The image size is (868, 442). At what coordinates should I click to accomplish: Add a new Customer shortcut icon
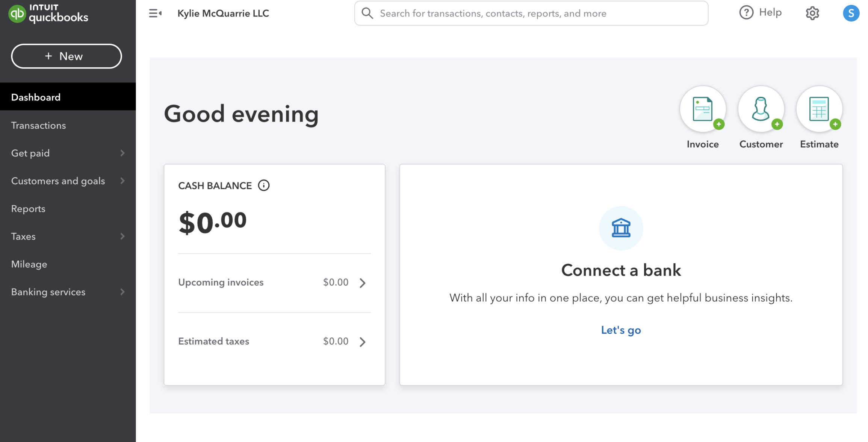(761, 109)
